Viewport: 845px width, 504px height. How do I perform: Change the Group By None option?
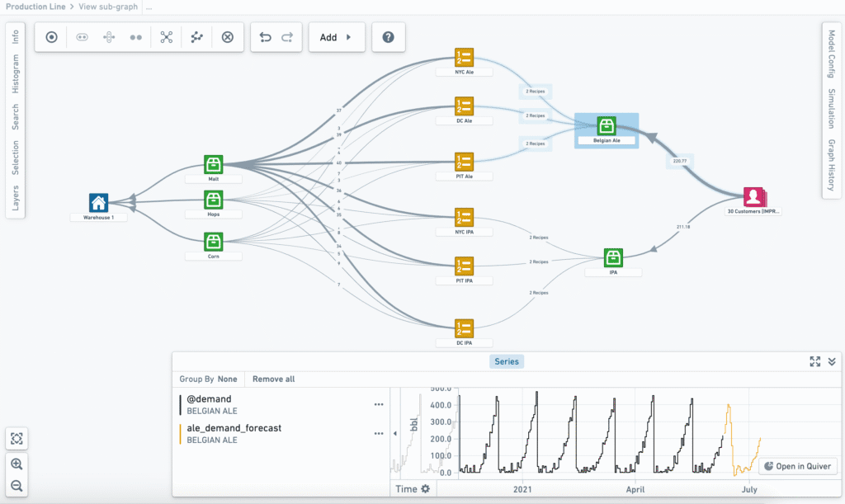[208, 379]
